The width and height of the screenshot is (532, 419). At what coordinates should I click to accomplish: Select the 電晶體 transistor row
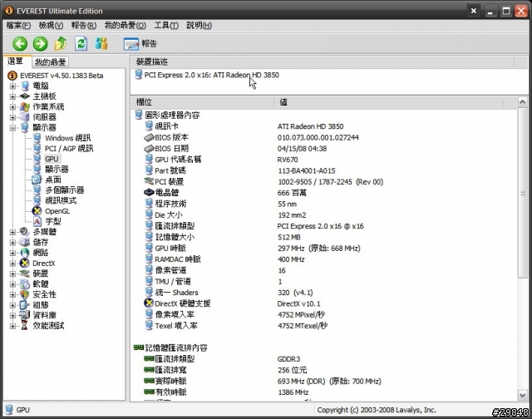325,193
